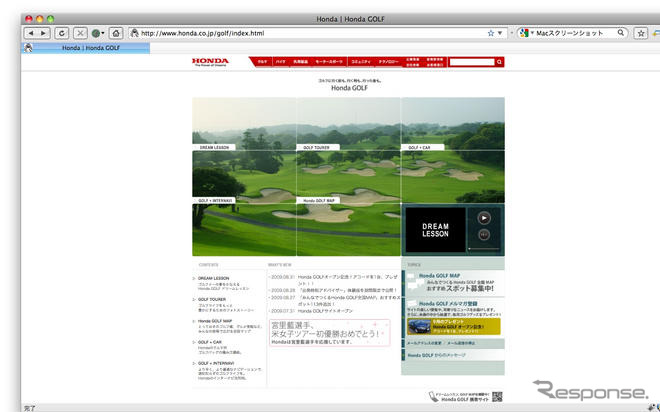Image resolution: width=660 pixels, height=412 pixels.
Task: Open the テクノロジー navigation item
Action: [x=389, y=62]
